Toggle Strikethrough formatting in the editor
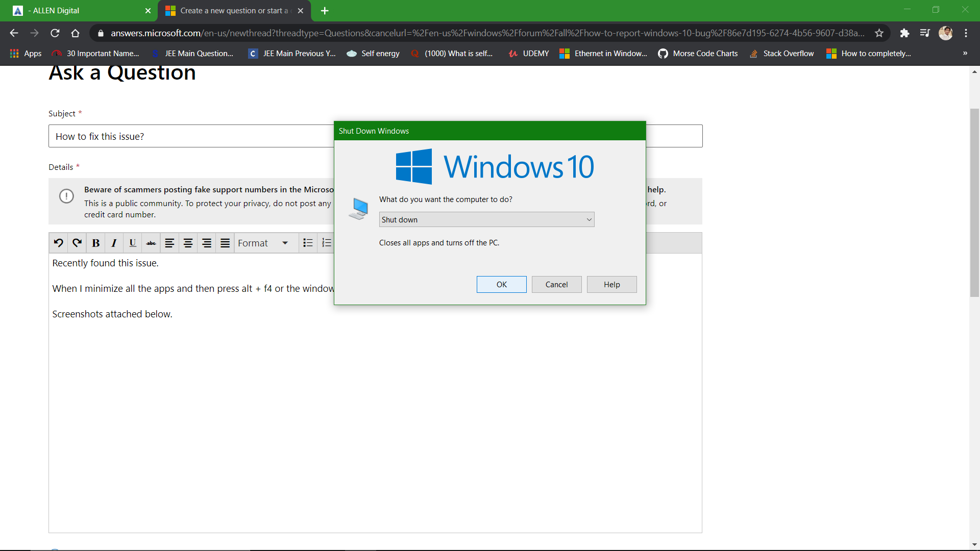 pyautogui.click(x=151, y=243)
